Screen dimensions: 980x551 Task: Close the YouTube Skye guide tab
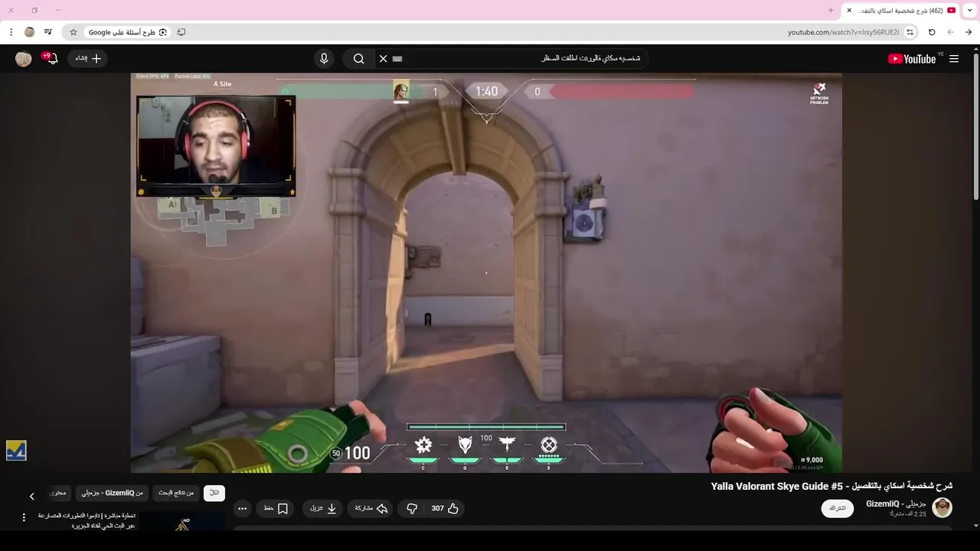849,10
